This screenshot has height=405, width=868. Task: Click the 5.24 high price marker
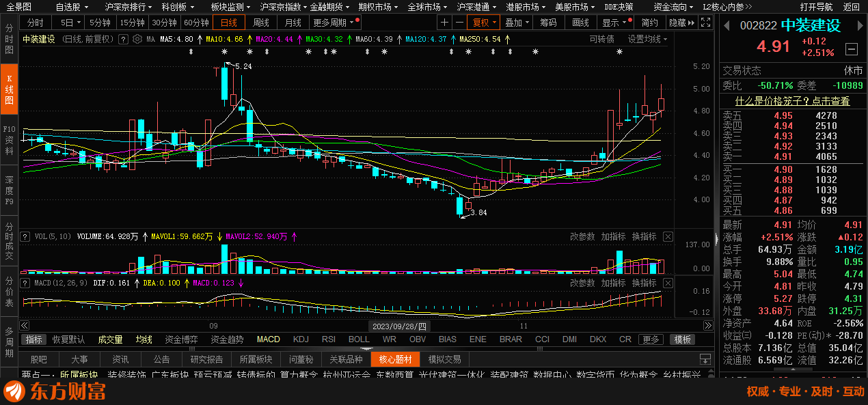(x=243, y=66)
